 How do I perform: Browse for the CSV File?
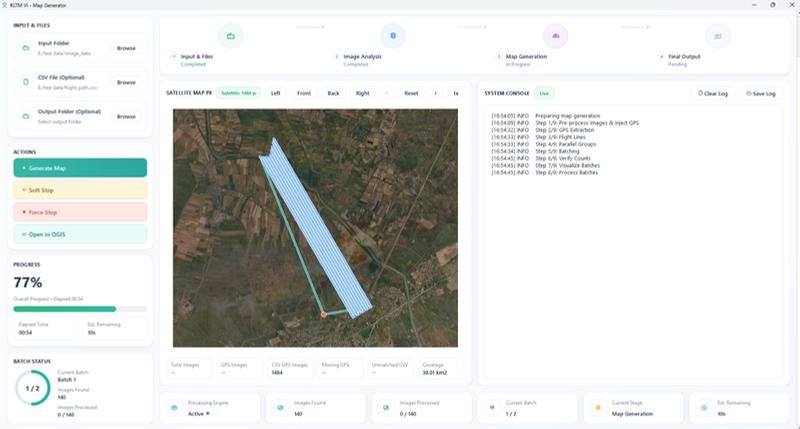click(x=126, y=83)
